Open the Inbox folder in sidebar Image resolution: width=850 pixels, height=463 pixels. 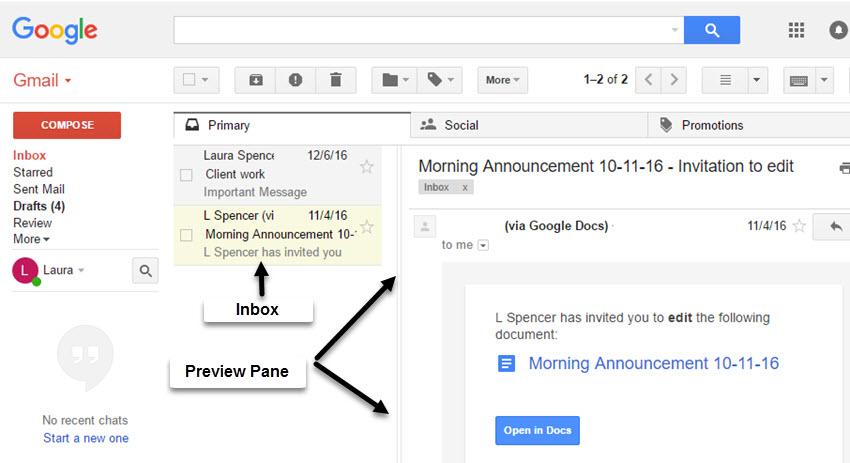pyautogui.click(x=29, y=156)
